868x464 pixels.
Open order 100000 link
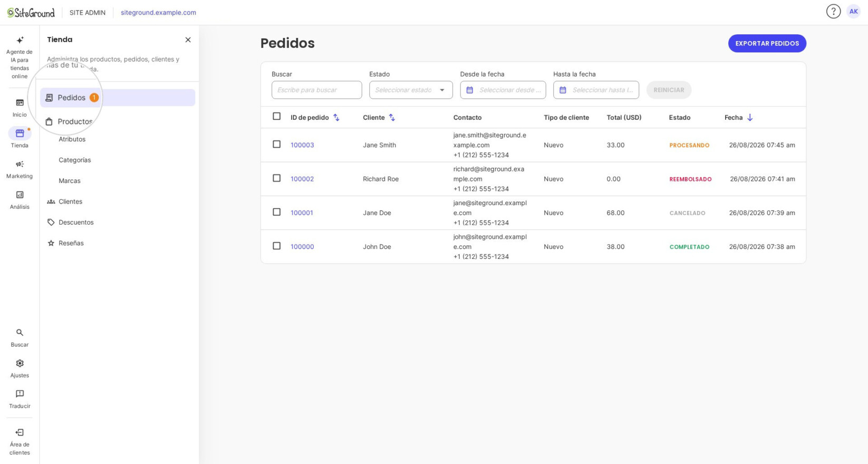pyautogui.click(x=302, y=247)
